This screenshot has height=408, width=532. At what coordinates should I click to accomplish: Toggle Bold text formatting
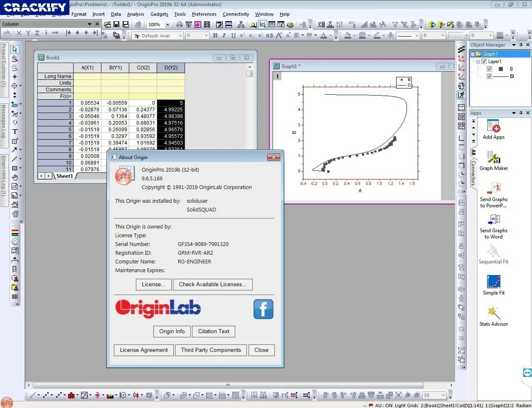coord(215,36)
